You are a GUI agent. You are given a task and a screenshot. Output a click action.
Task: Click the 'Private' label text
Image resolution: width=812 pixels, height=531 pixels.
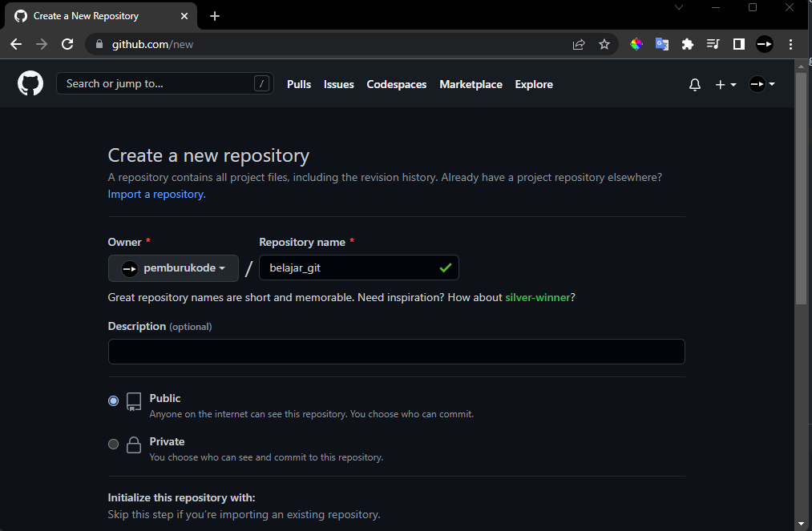tap(167, 441)
